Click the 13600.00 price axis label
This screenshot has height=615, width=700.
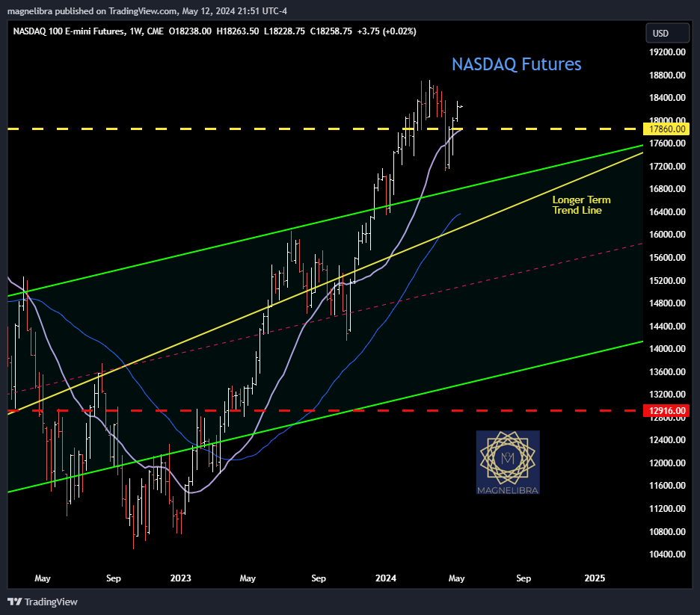point(667,372)
